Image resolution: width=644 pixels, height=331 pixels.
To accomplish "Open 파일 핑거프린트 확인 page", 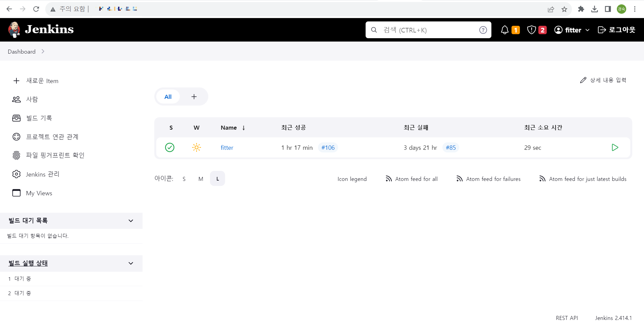I will coord(48,155).
